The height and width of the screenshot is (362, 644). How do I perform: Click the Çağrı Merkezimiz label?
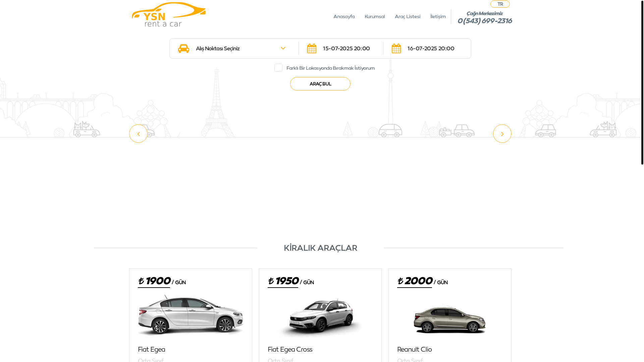pyautogui.click(x=484, y=13)
